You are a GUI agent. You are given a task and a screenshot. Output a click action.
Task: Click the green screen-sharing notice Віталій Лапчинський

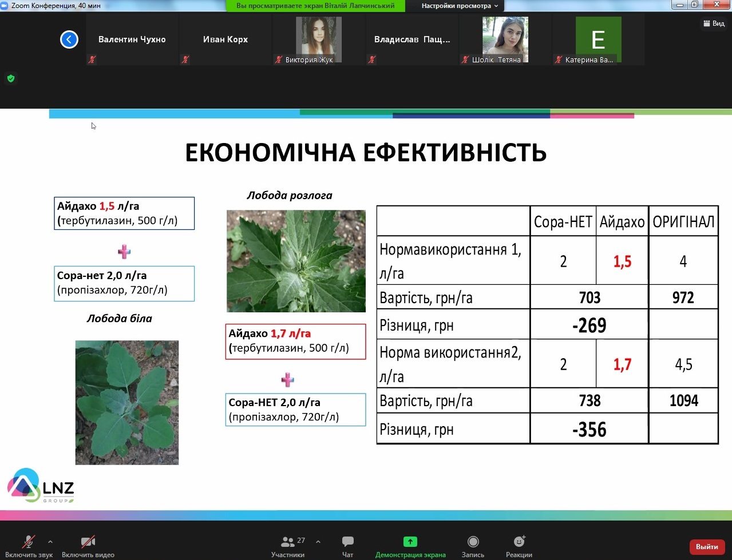click(x=315, y=6)
